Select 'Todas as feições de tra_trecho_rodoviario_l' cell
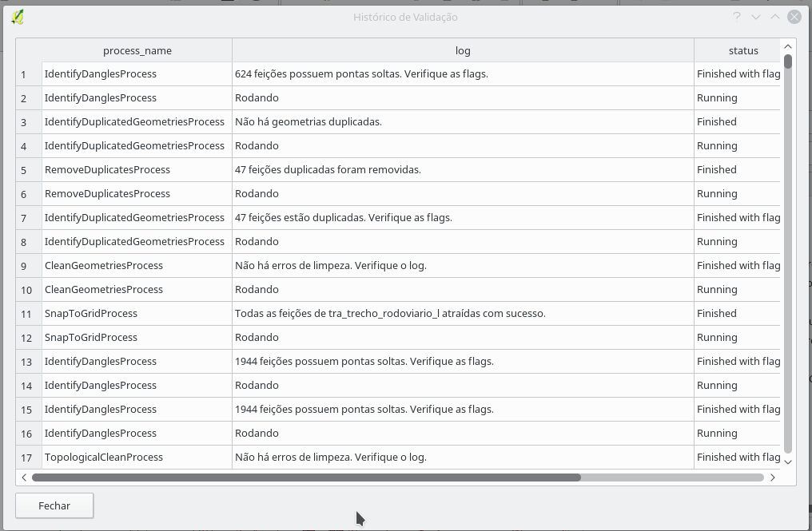812x531 pixels. pos(463,314)
